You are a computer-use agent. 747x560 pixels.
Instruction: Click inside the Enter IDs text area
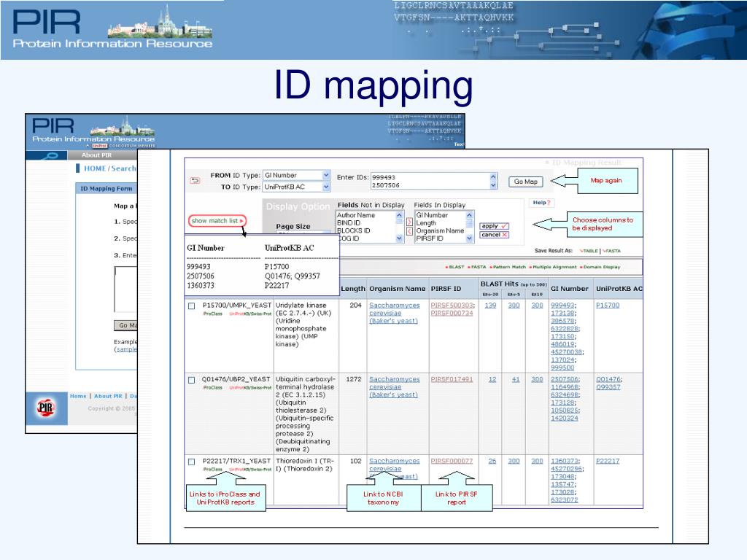pyautogui.click(x=430, y=181)
